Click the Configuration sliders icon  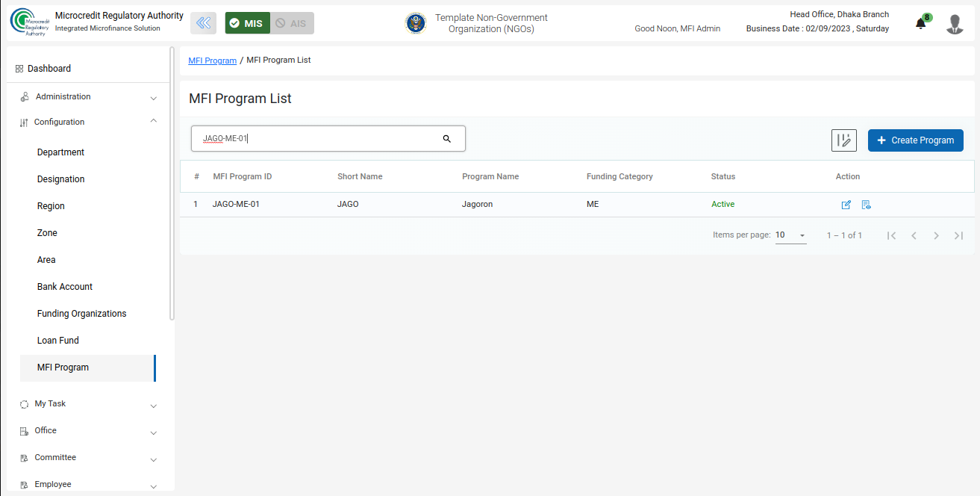(24, 123)
